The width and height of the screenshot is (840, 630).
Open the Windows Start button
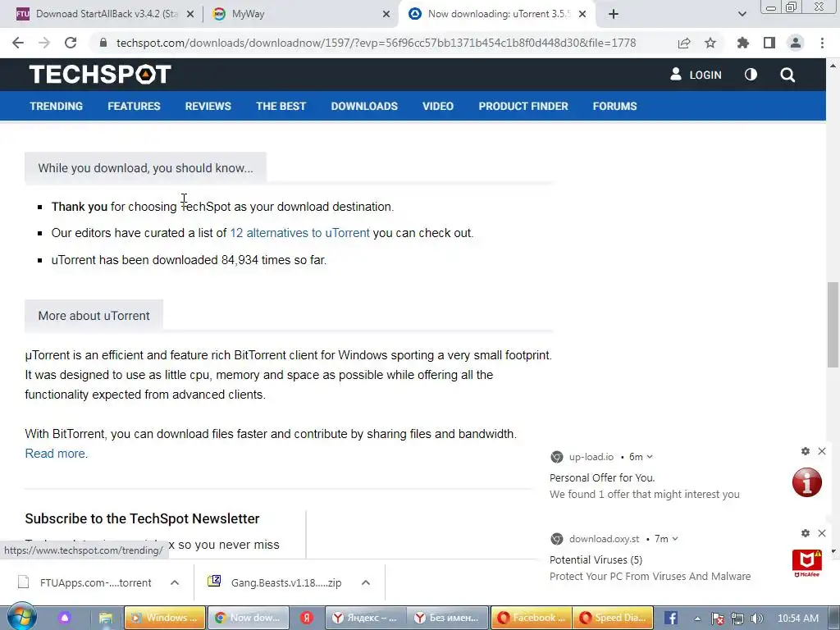(x=21, y=617)
